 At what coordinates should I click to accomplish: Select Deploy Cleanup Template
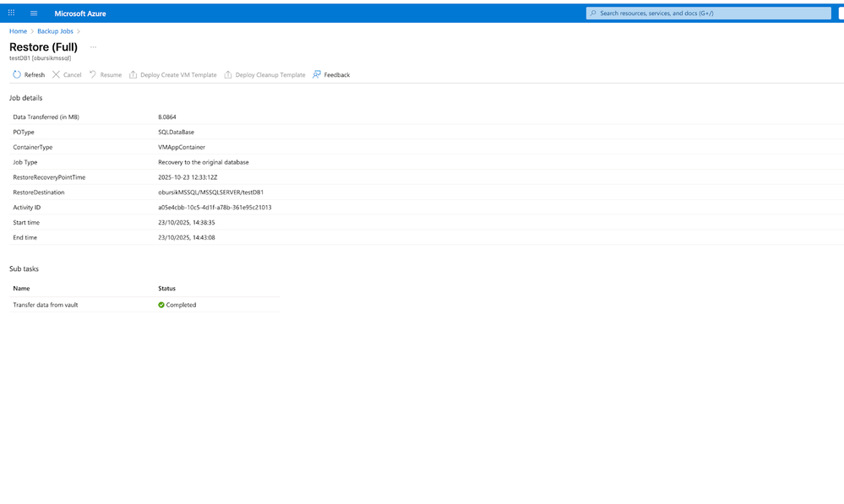(x=264, y=75)
